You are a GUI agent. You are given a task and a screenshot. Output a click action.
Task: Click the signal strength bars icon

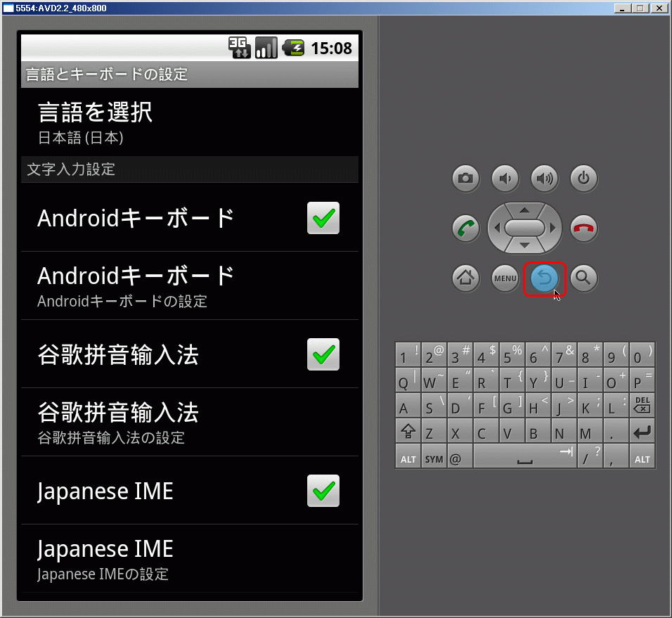[266, 48]
